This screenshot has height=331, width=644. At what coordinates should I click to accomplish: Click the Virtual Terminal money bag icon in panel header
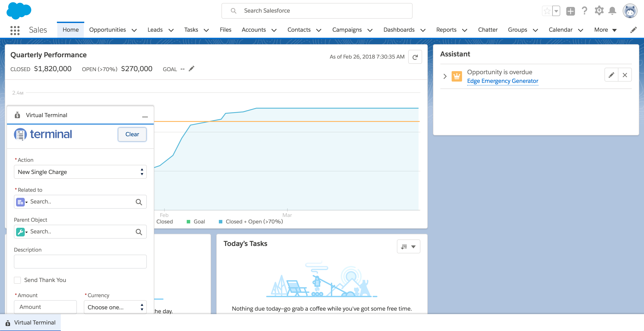click(17, 115)
